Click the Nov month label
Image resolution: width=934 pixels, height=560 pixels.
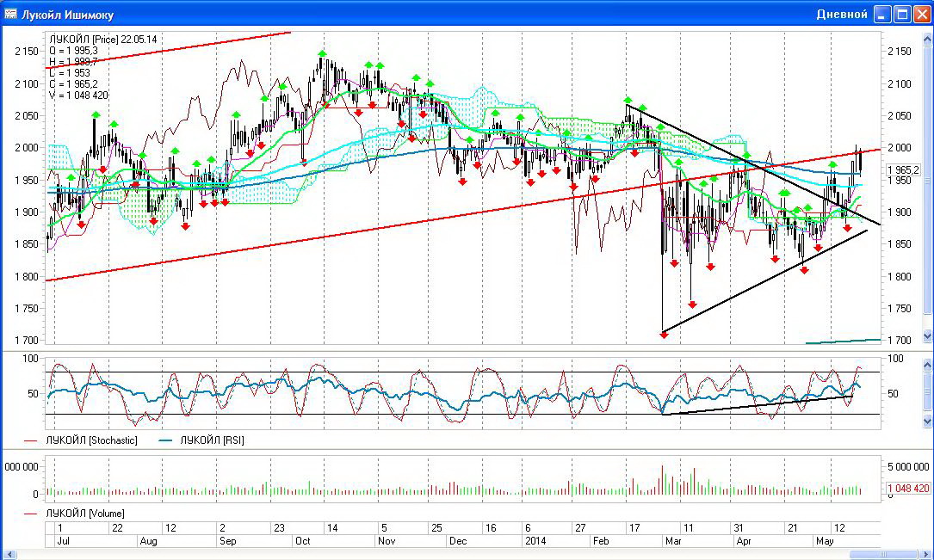tap(387, 541)
